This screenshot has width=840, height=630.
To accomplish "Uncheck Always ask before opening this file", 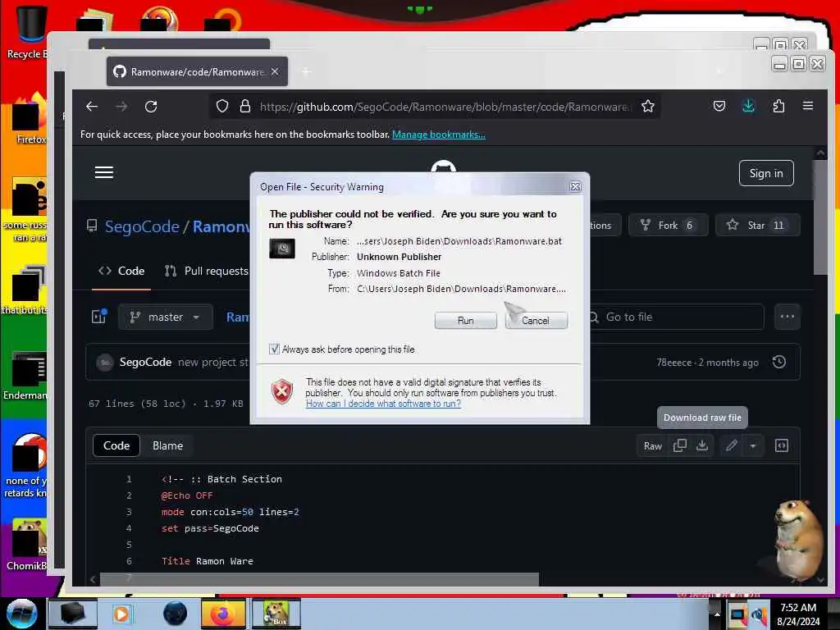I will tap(274, 349).
